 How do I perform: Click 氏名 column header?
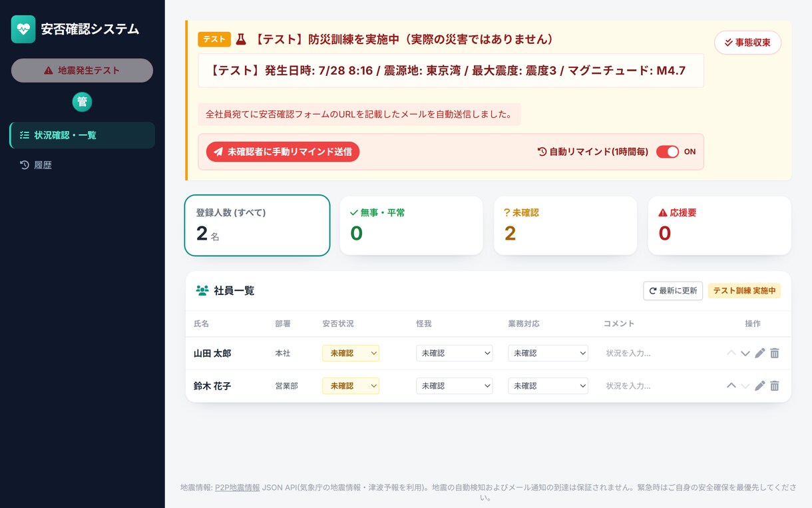pos(202,324)
